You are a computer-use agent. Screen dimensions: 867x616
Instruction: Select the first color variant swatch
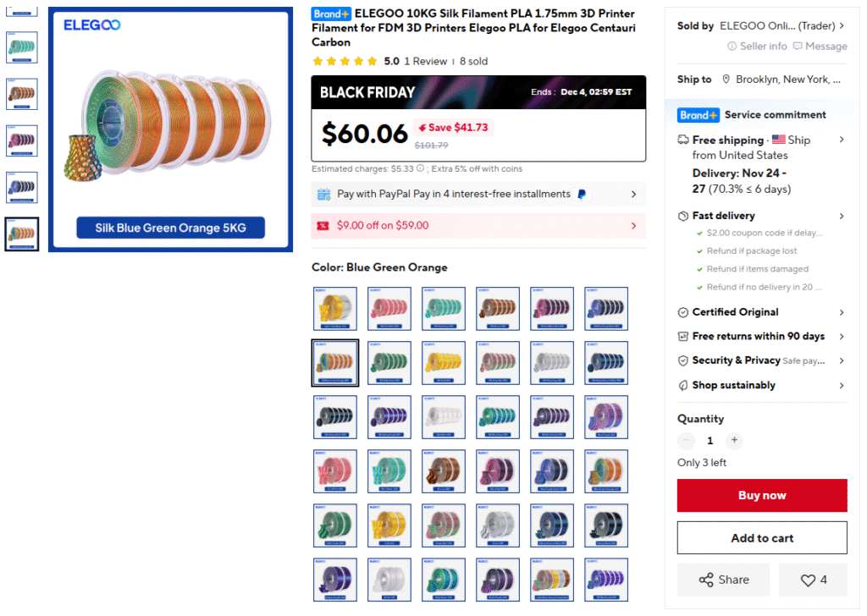click(335, 309)
